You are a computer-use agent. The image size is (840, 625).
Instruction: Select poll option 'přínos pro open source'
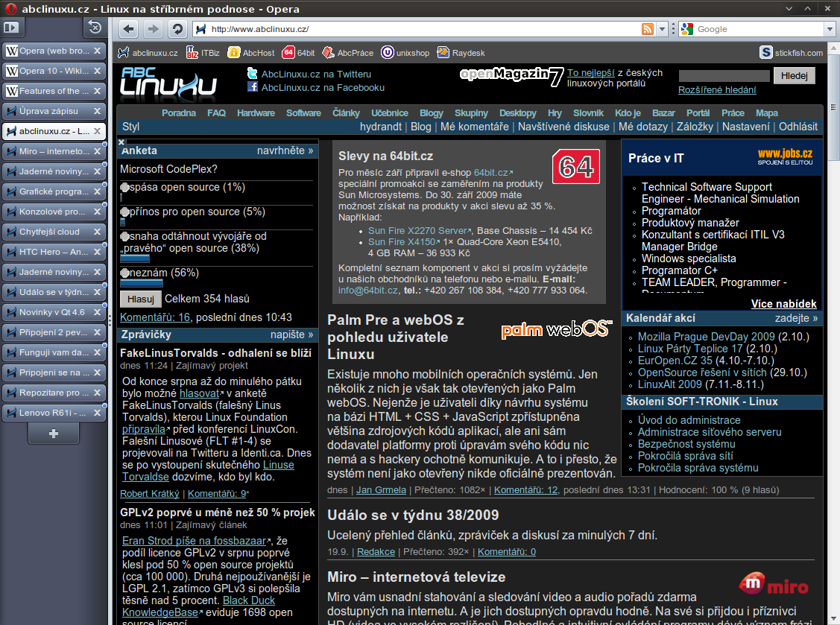(x=124, y=212)
